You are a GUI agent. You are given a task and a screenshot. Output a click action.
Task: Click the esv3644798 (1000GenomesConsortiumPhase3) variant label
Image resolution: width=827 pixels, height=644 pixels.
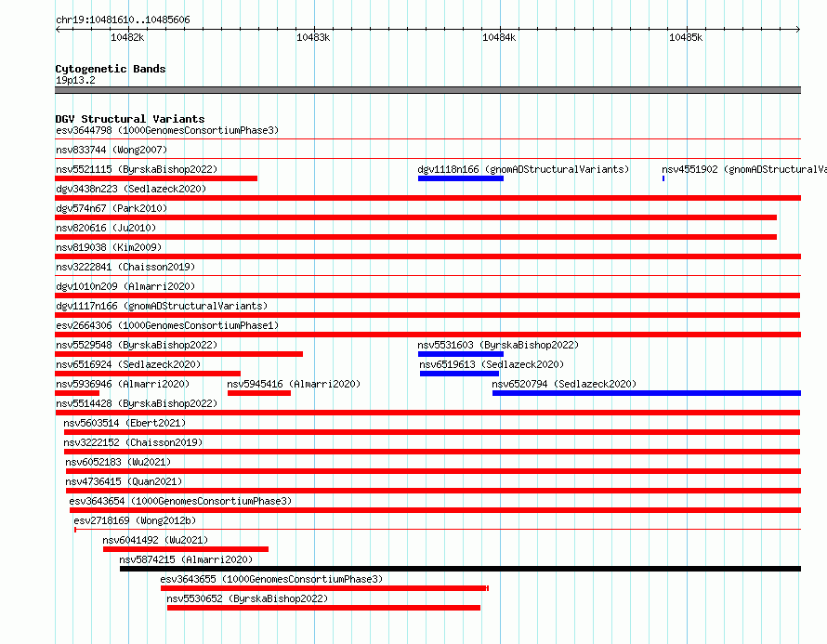pos(167,130)
